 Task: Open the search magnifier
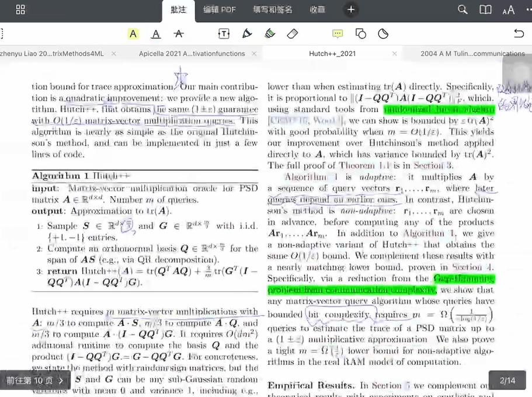[x=462, y=10]
